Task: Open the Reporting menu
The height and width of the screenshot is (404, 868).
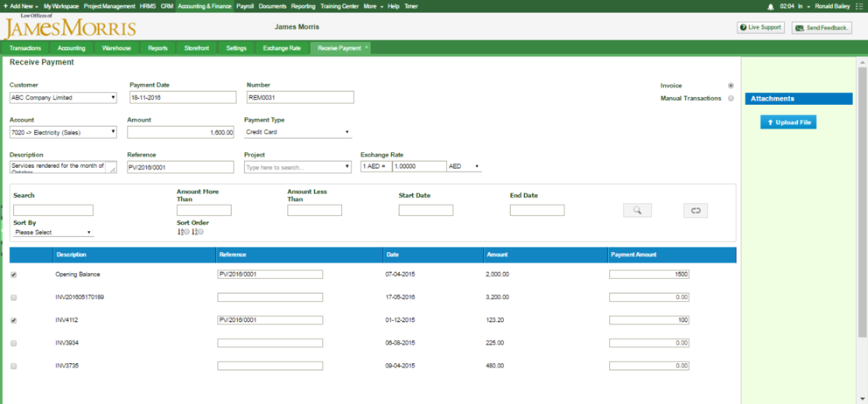Action: point(303,6)
